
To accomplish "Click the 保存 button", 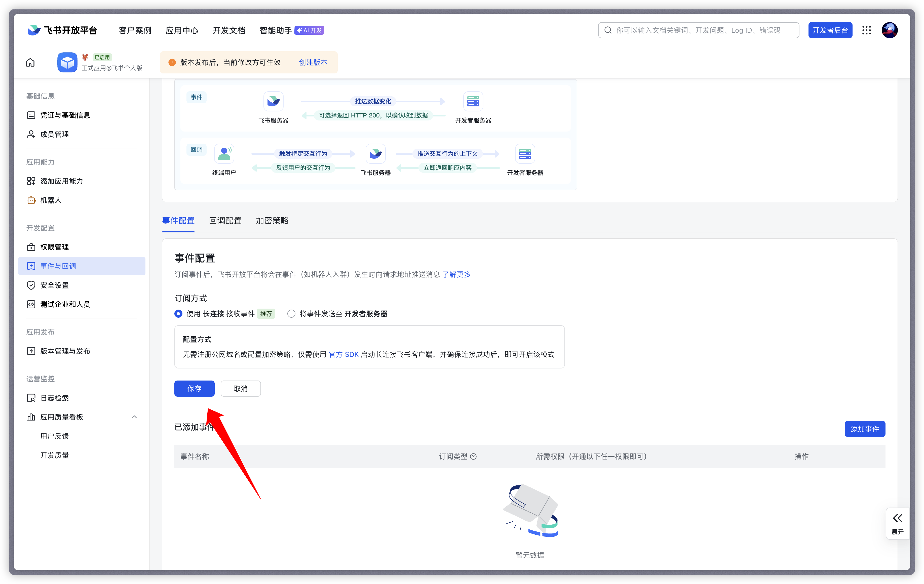I will [x=194, y=388].
